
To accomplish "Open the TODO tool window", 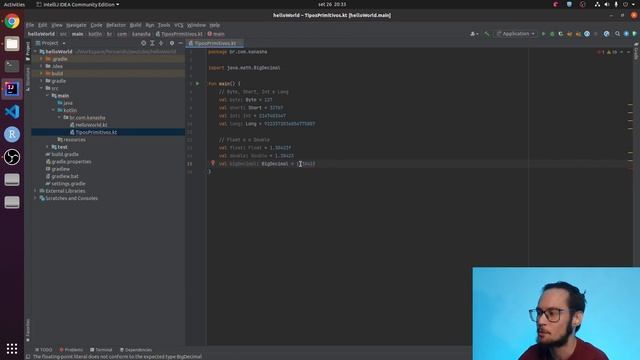I will [x=44, y=350].
